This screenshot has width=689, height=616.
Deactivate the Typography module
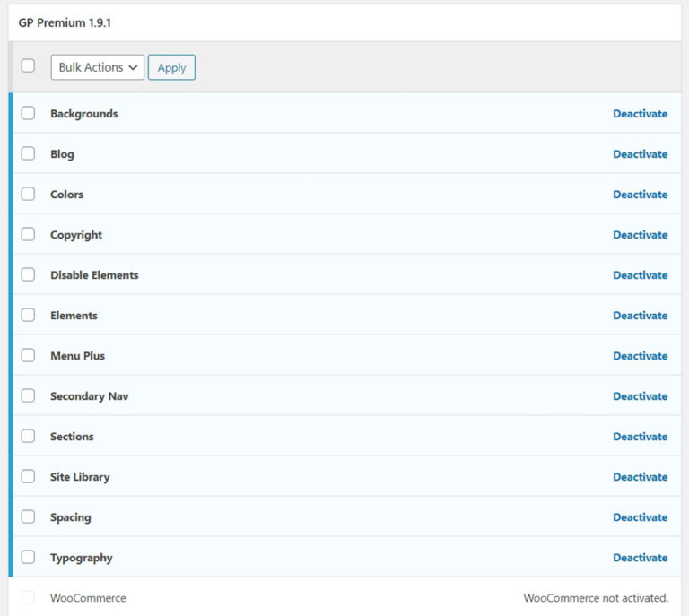click(x=640, y=558)
